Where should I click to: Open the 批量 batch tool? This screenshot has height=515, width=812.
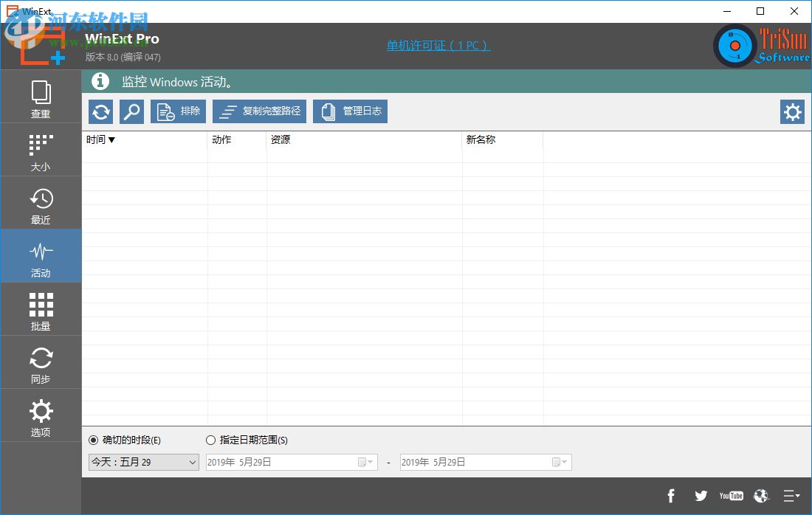pyautogui.click(x=41, y=308)
